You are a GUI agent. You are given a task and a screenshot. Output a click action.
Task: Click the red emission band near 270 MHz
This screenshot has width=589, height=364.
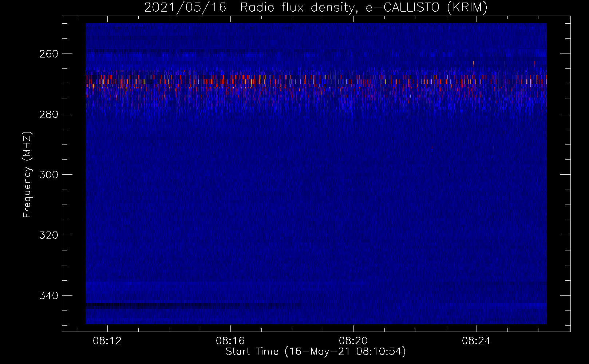point(316,82)
